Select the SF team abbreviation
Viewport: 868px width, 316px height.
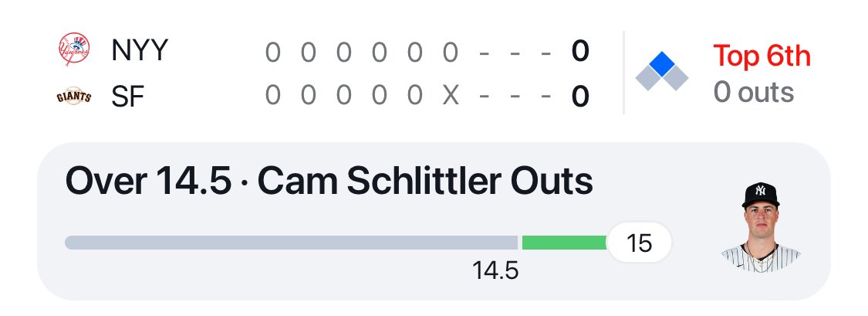point(128,97)
